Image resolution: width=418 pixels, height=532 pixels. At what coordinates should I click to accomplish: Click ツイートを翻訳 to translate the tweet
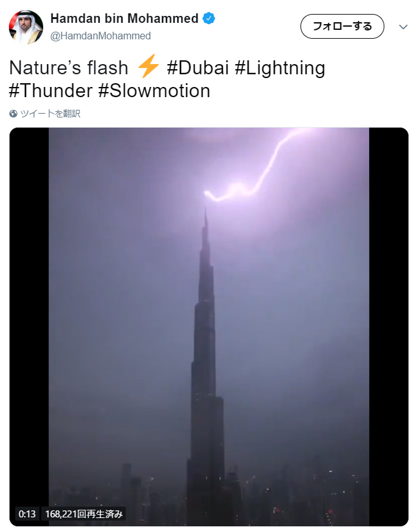pyautogui.click(x=50, y=114)
